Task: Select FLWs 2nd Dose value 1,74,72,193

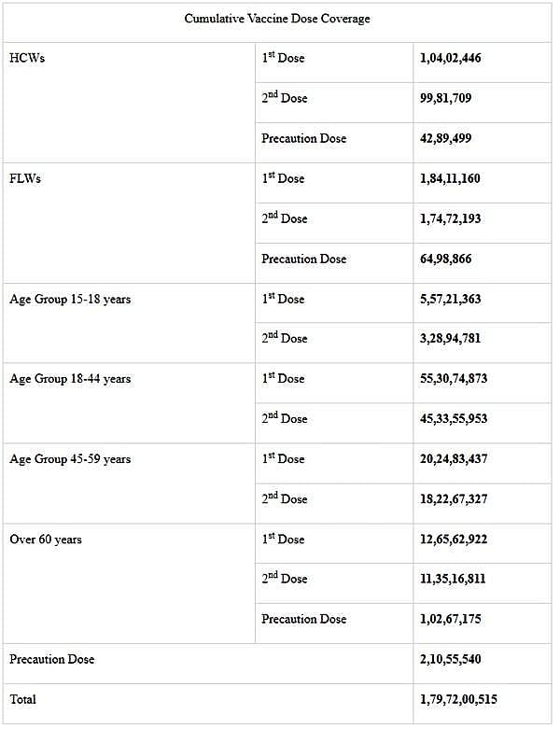Action: click(450, 218)
